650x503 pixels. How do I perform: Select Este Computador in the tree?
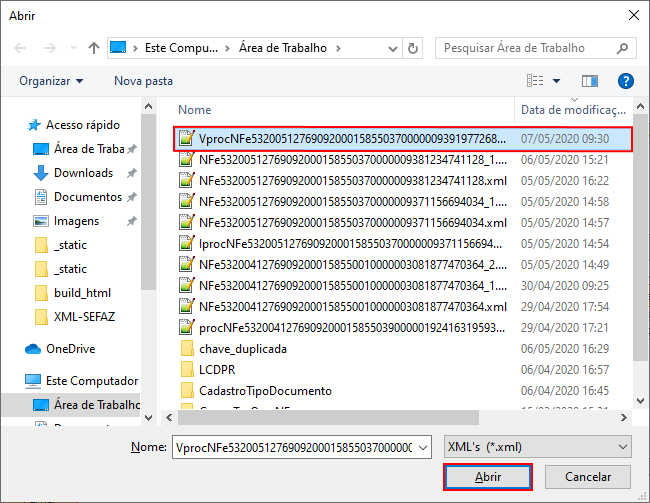(92, 381)
